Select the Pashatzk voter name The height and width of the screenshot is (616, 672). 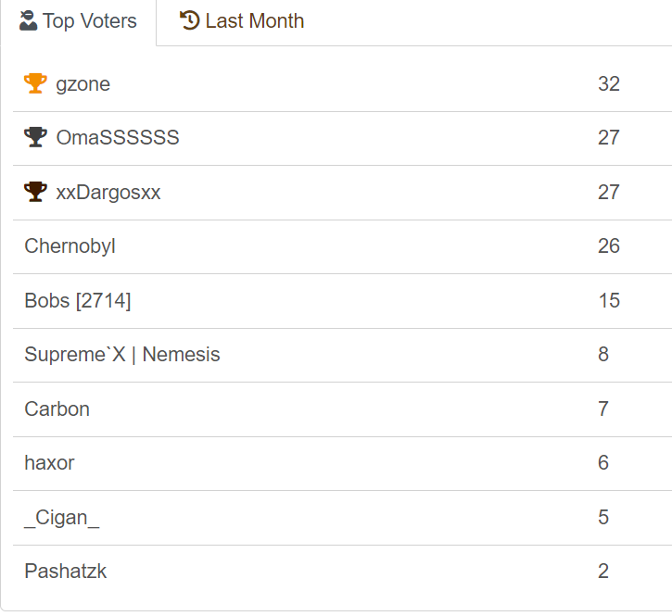[65, 572]
